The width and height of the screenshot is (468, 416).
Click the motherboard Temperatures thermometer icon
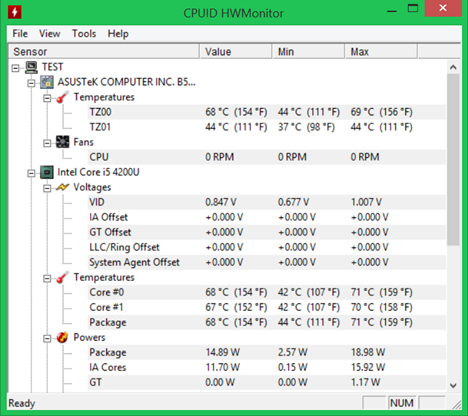coord(63,97)
